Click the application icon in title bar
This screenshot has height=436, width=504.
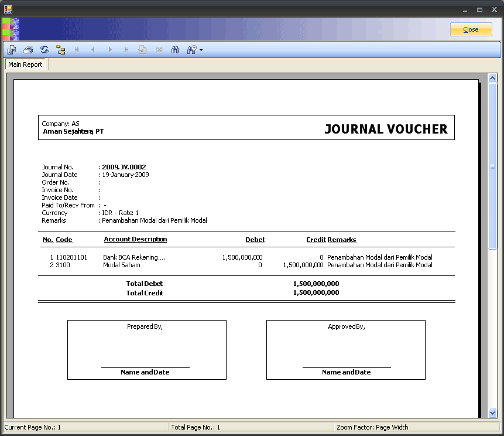[x=8, y=9]
